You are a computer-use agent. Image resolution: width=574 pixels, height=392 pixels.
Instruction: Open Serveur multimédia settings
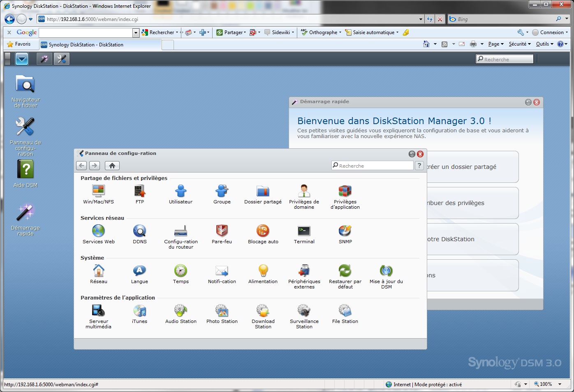[98, 316]
